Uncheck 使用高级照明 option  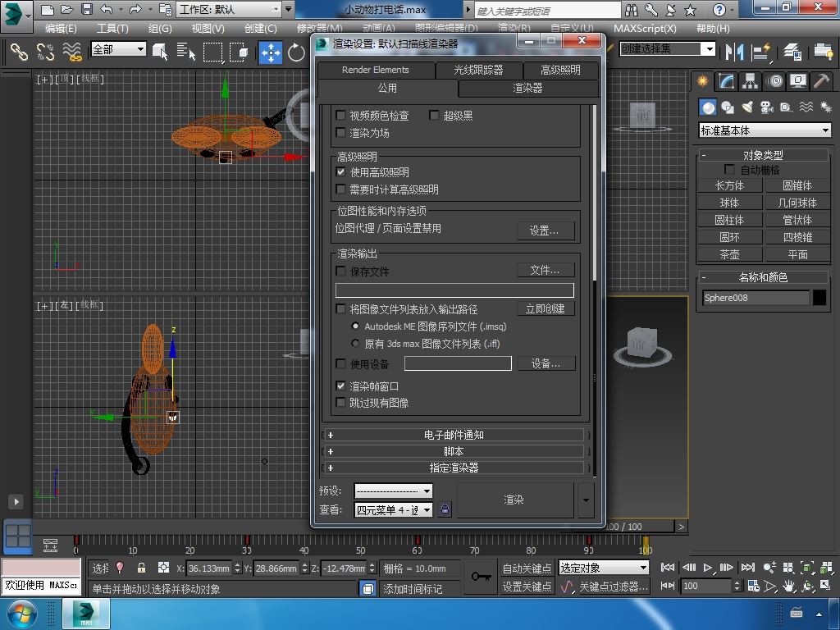tap(340, 172)
